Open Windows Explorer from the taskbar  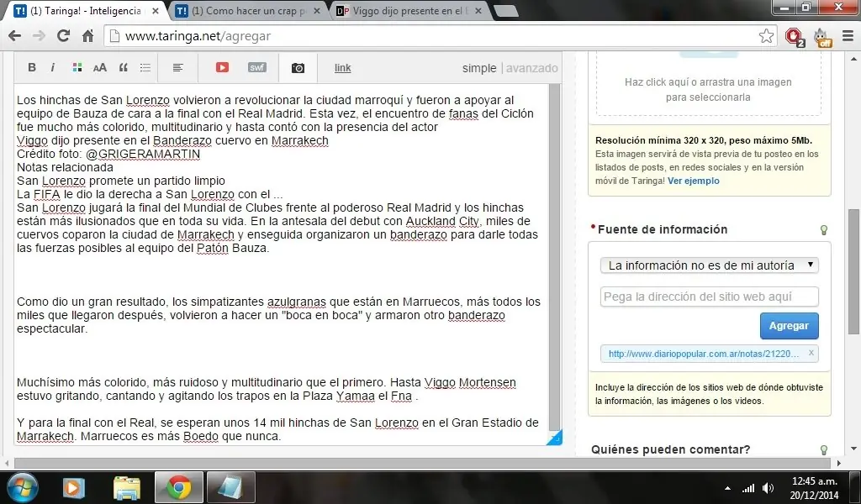pos(127,487)
